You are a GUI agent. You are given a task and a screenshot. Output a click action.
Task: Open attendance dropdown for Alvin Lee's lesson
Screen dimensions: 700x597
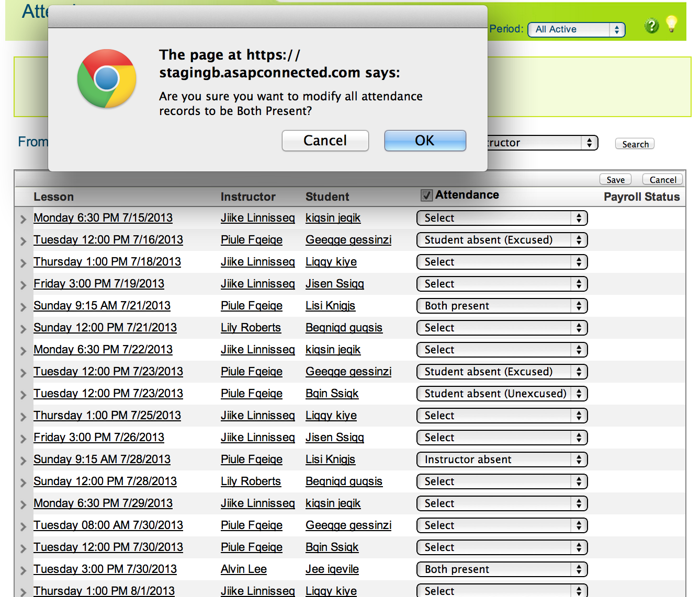click(502, 569)
